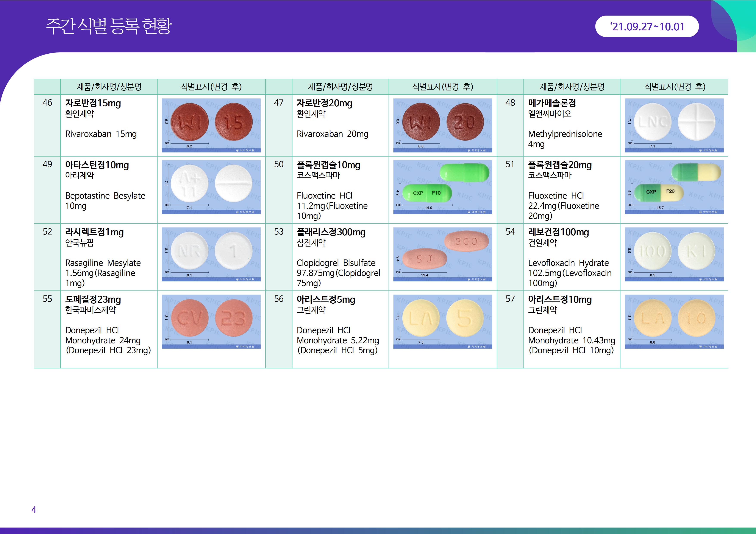Select the 도페질정23mg CV 23 pill image

coord(211,321)
